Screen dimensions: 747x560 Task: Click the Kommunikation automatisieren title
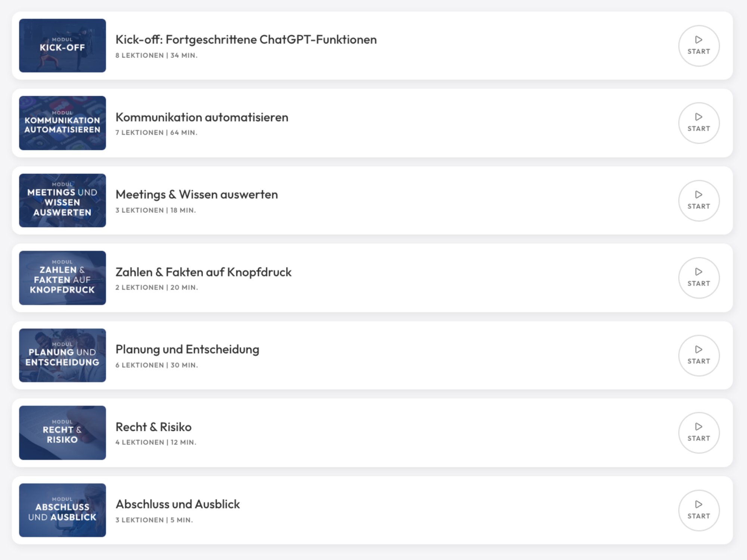202,117
